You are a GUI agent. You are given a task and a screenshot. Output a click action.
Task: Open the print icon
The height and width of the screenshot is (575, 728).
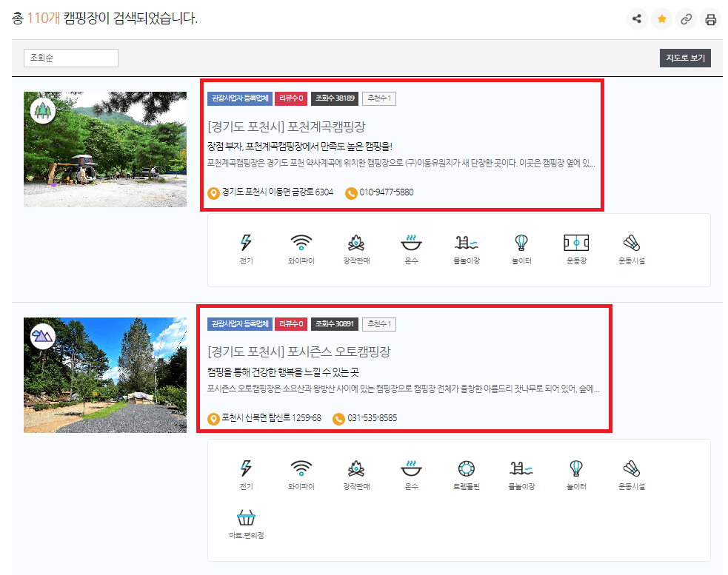pyautogui.click(x=710, y=19)
